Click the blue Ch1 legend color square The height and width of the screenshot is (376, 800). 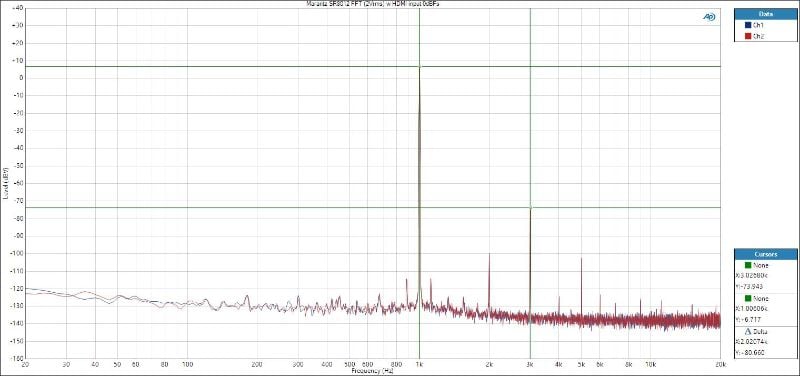(748, 25)
